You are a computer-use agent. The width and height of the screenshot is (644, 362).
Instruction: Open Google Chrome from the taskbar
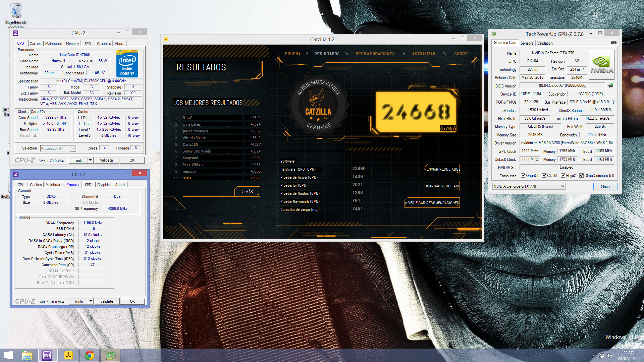(90, 355)
